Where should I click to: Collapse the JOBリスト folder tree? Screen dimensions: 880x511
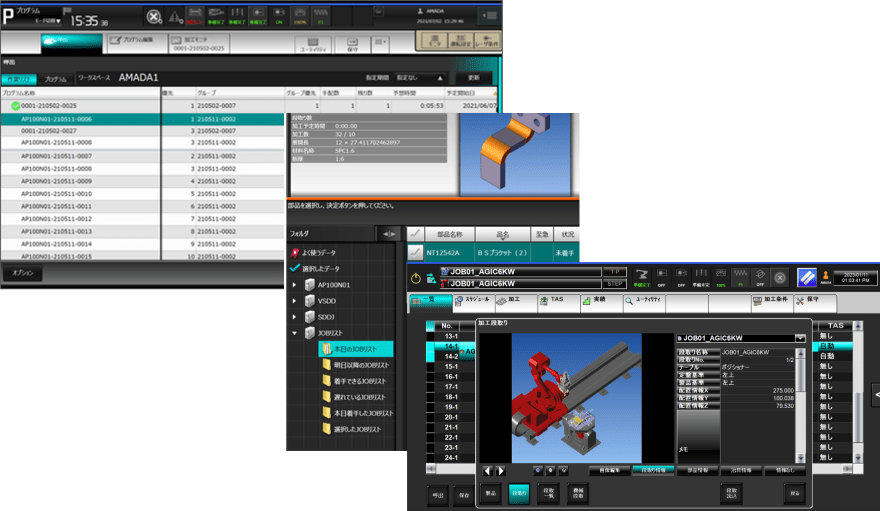[295, 333]
